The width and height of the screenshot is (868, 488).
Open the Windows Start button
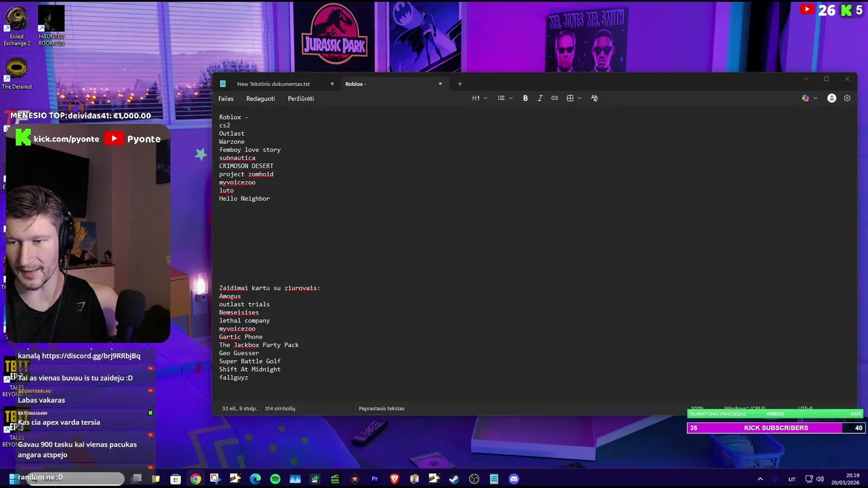click(x=12, y=479)
